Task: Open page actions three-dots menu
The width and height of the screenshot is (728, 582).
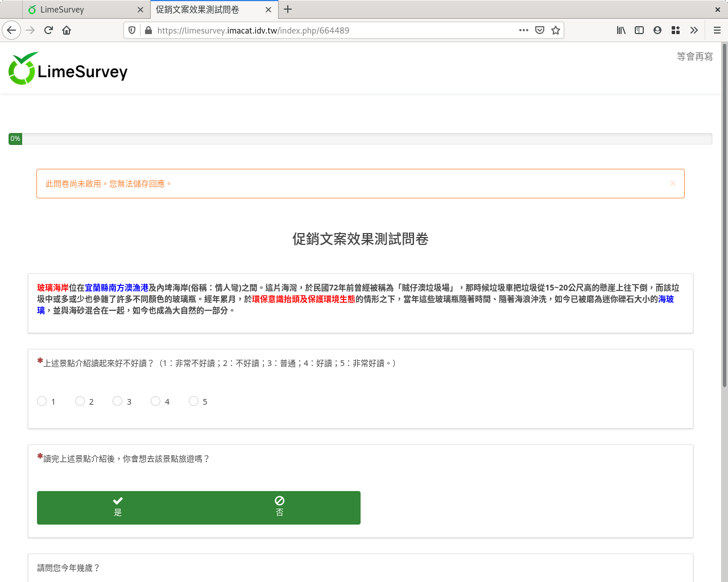Action: pyautogui.click(x=524, y=30)
